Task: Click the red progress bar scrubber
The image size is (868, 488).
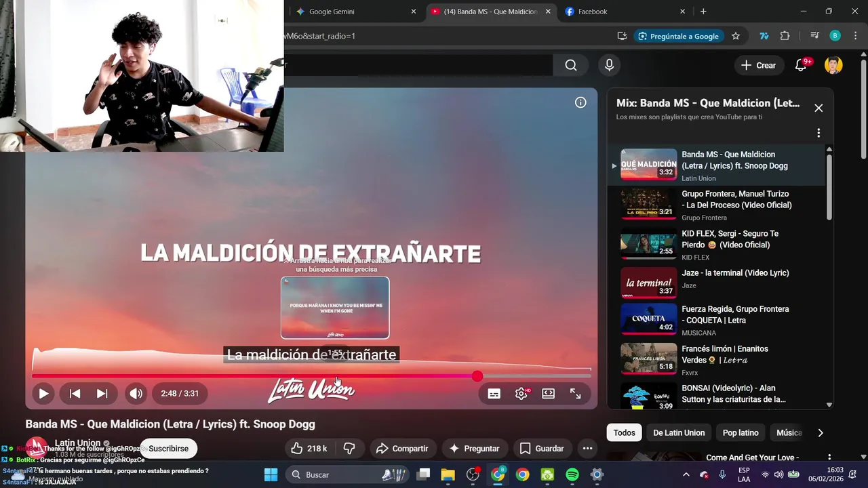Action: click(477, 376)
